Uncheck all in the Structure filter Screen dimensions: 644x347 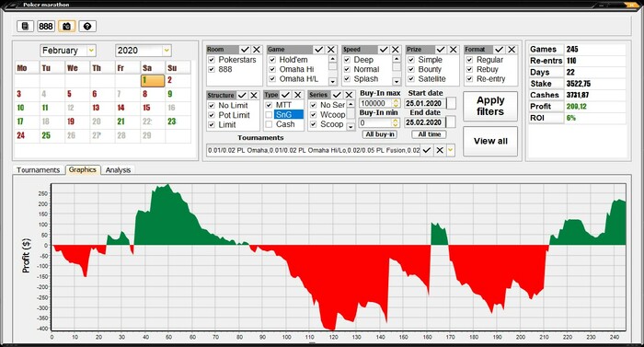(254, 96)
